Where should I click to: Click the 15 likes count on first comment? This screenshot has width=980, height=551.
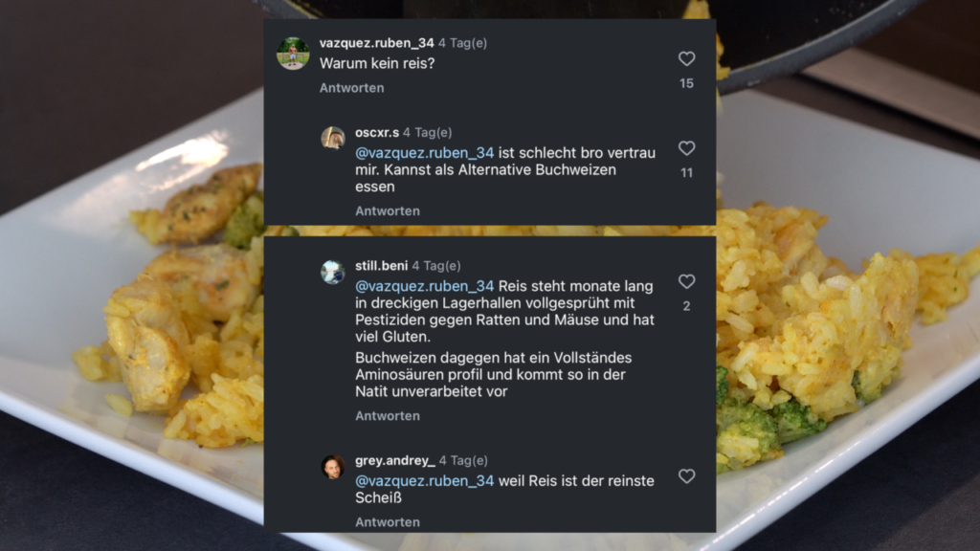point(686,84)
